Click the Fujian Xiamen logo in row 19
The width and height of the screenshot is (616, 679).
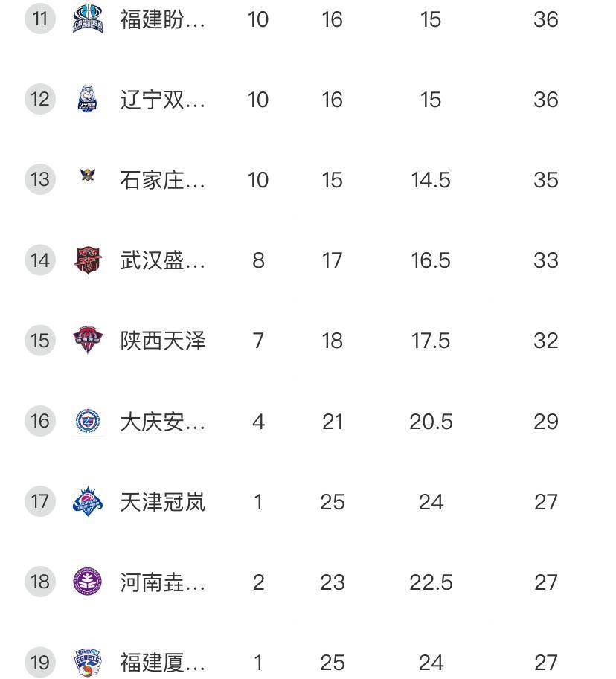pyautogui.click(x=88, y=662)
